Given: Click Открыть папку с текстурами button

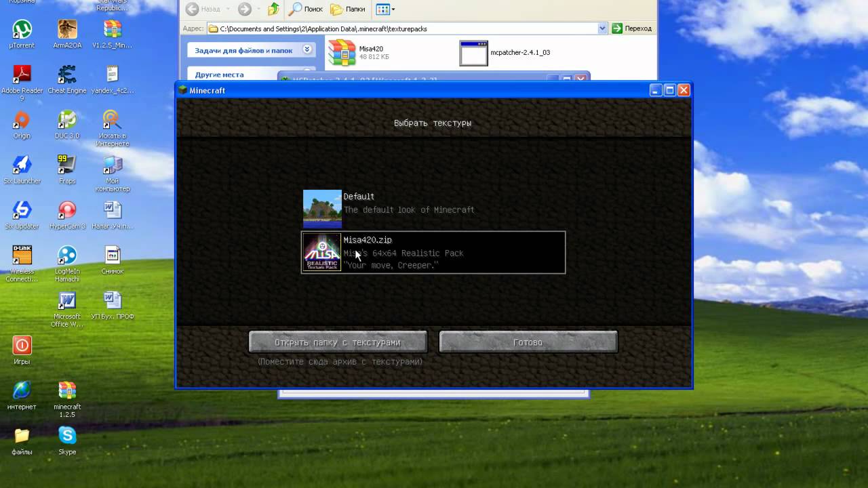Looking at the screenshot, I should (338, 342).
